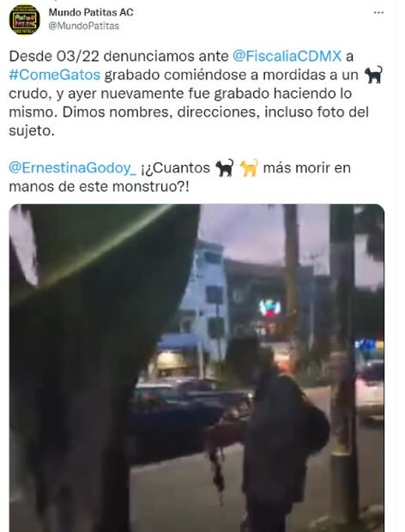Screen dimensions: 405x532
Task: Play the embedded street video
Action: click(196, 368)
